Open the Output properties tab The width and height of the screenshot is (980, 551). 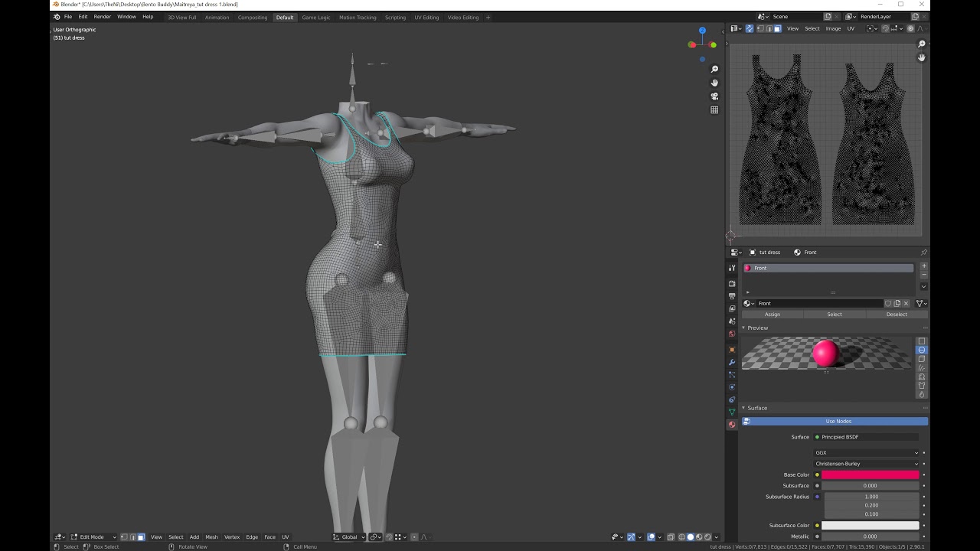[732, 296]
